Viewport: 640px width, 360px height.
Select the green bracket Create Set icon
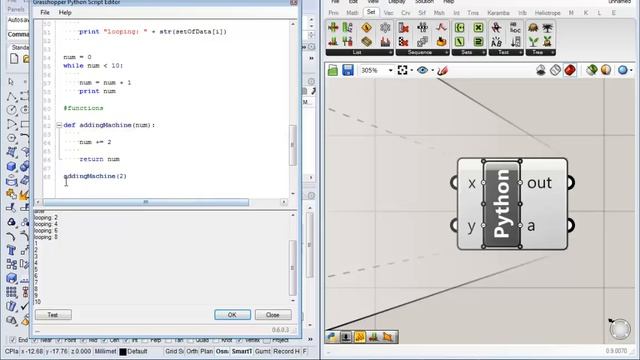point(460,28)
